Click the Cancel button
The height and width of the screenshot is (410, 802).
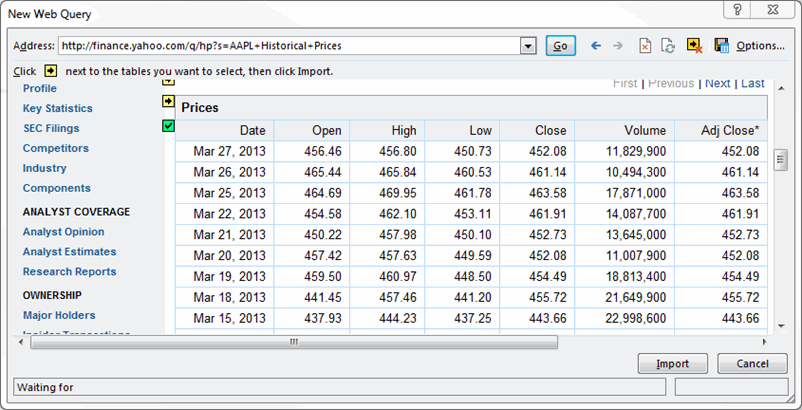point(752,363)
